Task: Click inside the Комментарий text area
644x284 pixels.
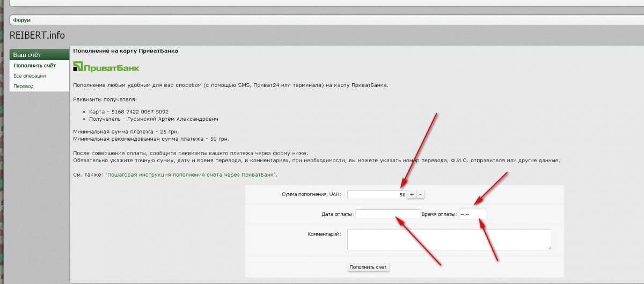Action: pyautogui.click(x=450, y=239)
